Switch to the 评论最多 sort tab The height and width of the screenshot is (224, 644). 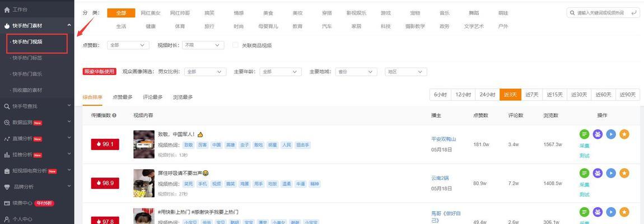(153, 97)
